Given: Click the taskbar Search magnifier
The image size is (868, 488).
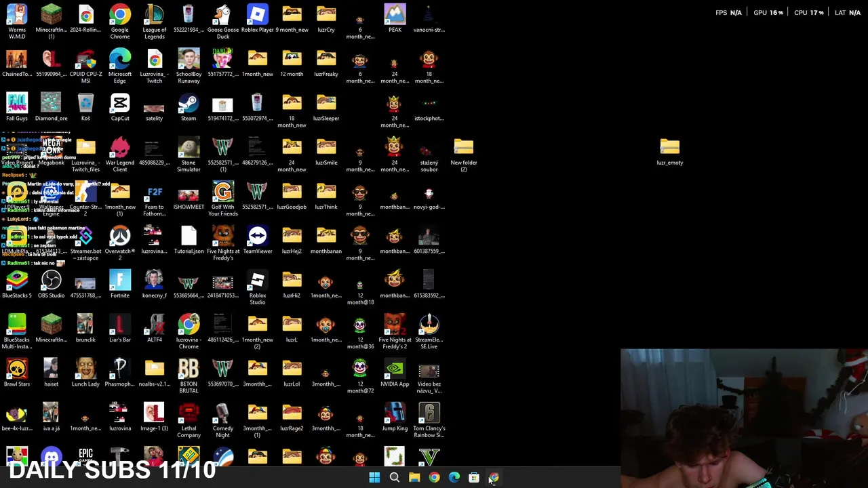Looking at the screenshot, I should (x=394, y=478).
